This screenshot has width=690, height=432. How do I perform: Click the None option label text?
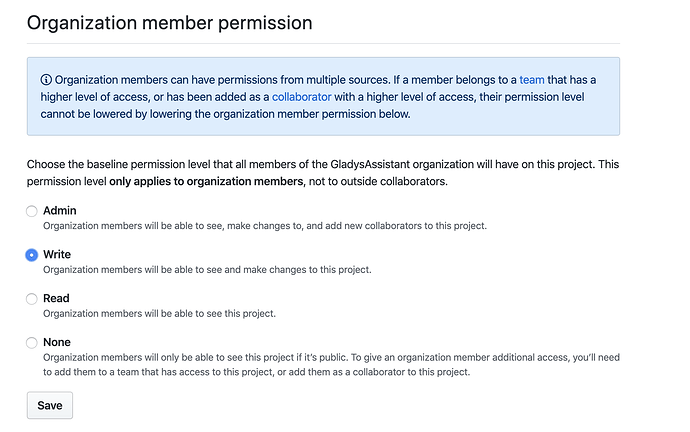(x=57, y=342)
